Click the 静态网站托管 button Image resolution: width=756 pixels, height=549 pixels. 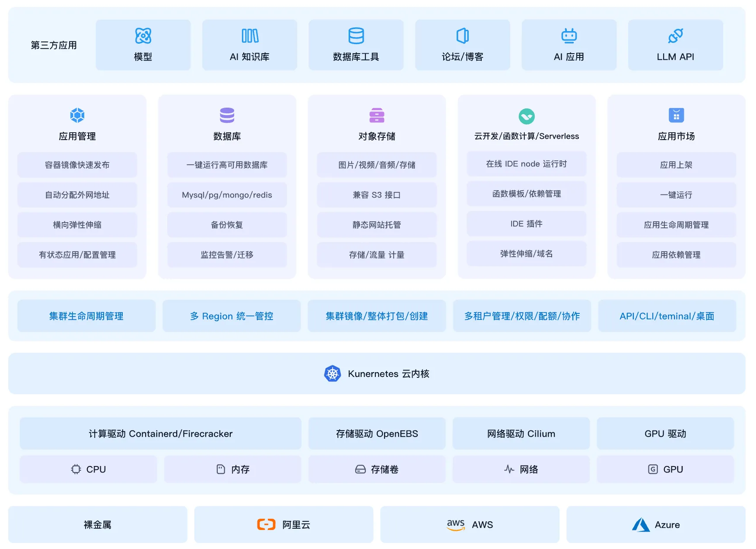coord(377,224)
